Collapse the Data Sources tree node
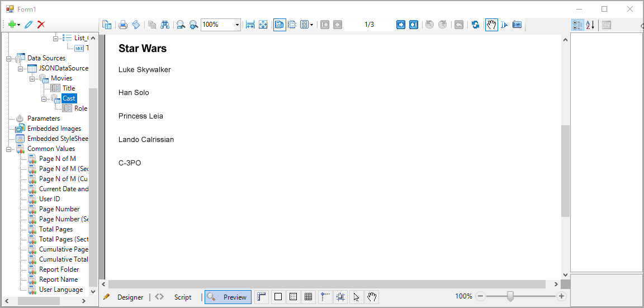This screenshot has width=644, height=308. [x=8, y=58]
